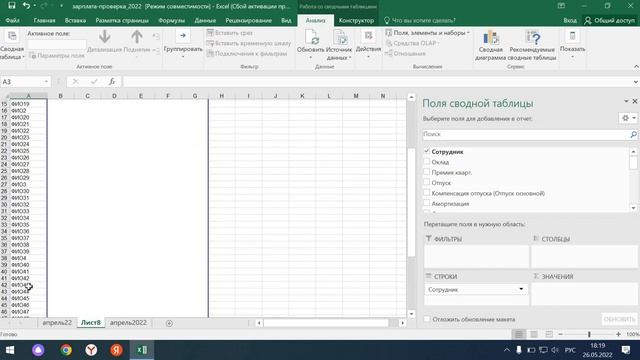Switch to Normal view in status bar

coord(519,334)
